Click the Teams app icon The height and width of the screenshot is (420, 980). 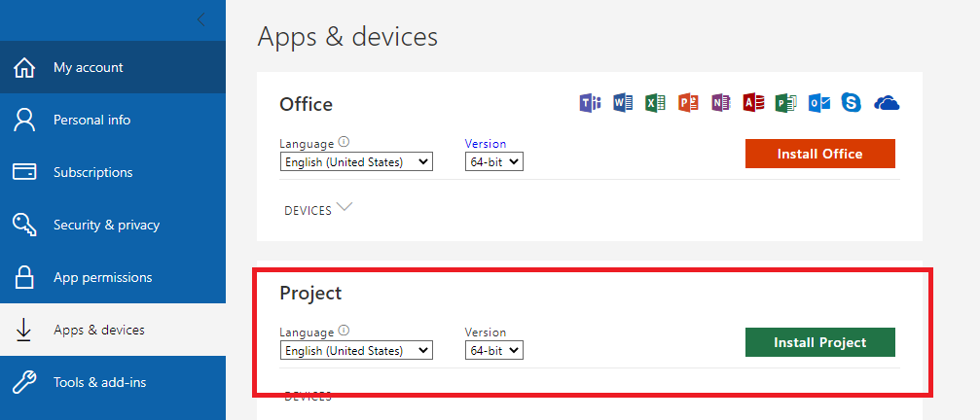coord(590,102)
